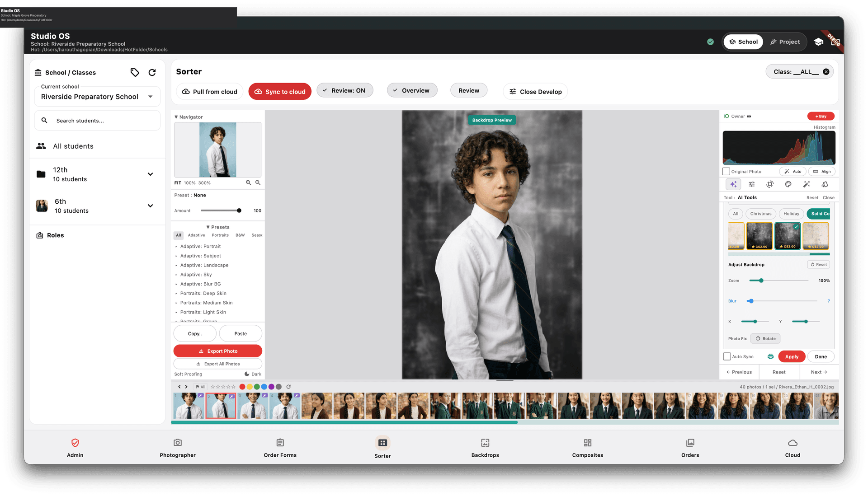Select the AI Tools sparkles icon

(733, 184)
